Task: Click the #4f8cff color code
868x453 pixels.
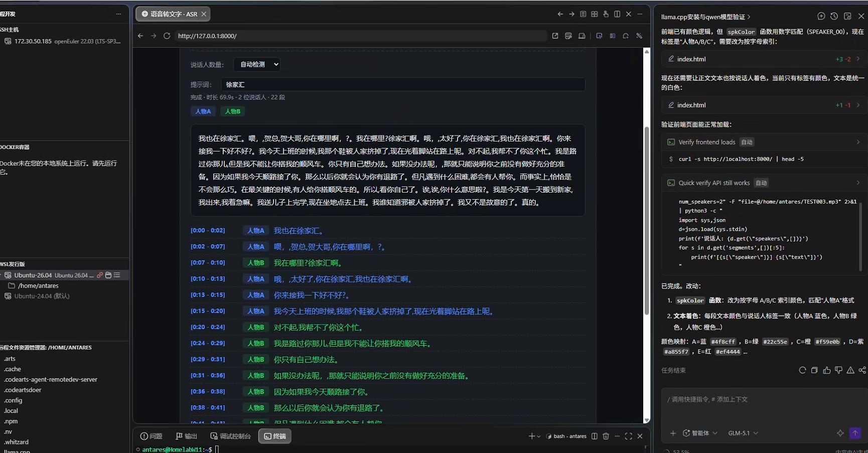Action: pyautogui.click(x=723, y=342)
